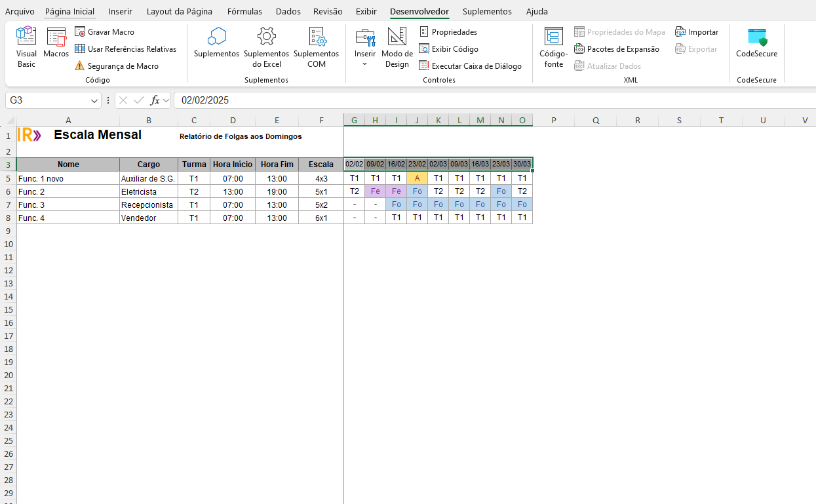
Task: Click Exibir Código
Action: 449,48
